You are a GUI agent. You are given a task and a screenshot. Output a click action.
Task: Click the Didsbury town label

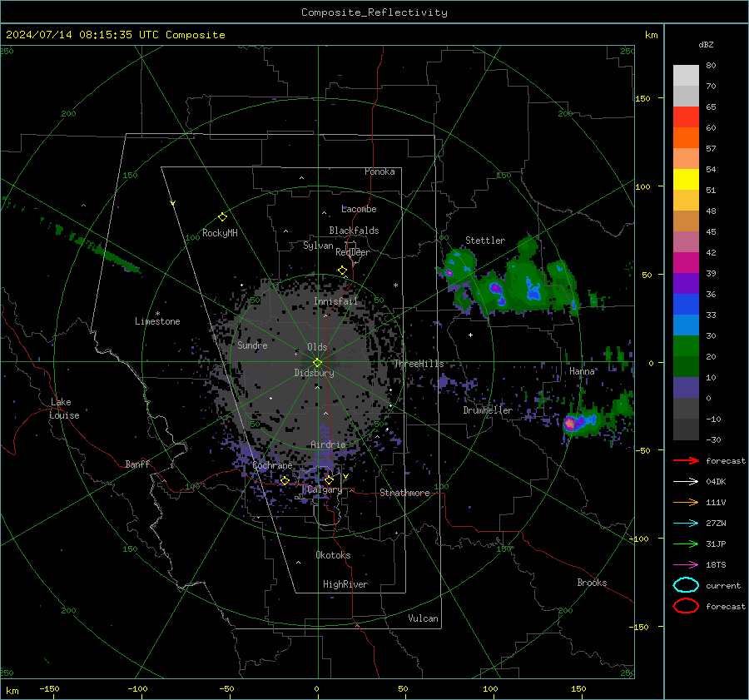point(315,373)
